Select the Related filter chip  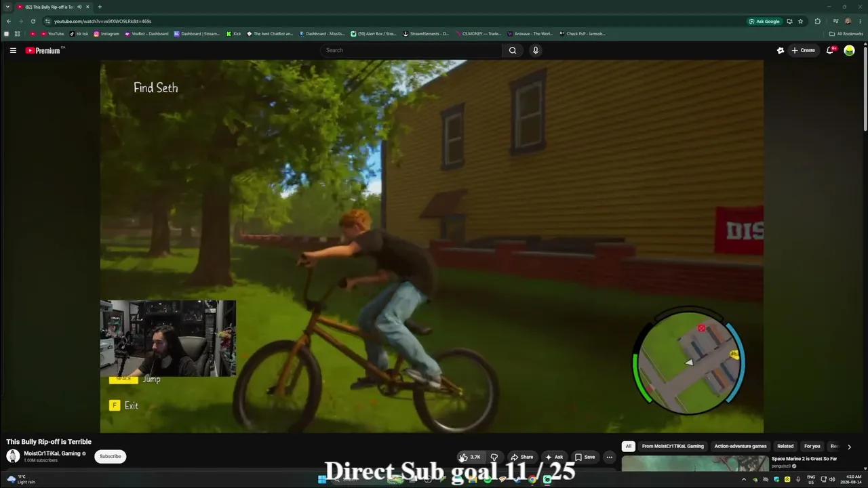tap(785, 447)
